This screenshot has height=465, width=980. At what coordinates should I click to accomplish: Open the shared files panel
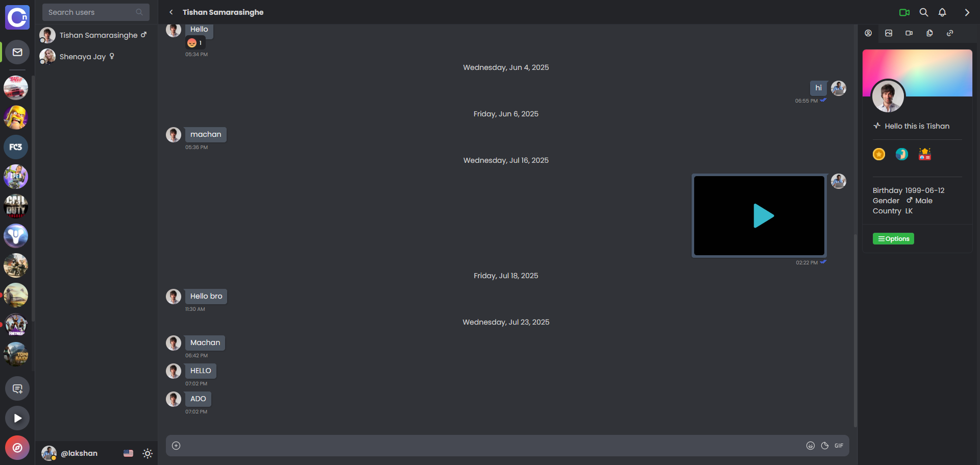coord(929,33)
